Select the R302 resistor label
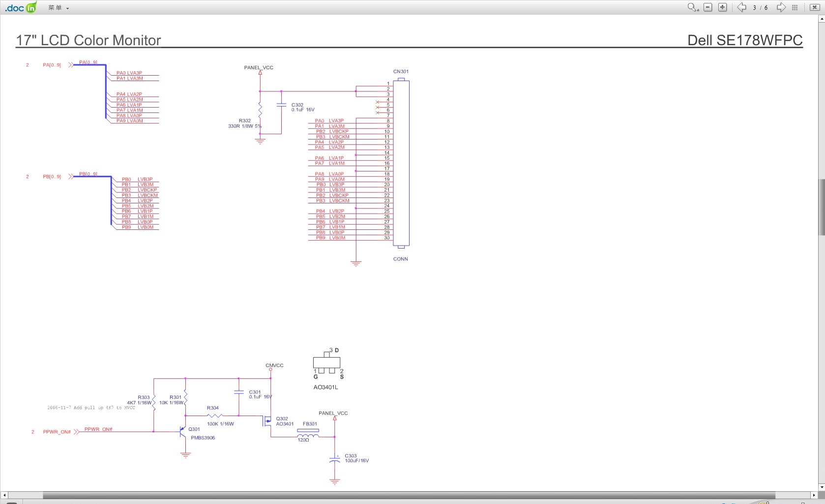The height and width of the screenshot is (504, 825). (245, 121)
